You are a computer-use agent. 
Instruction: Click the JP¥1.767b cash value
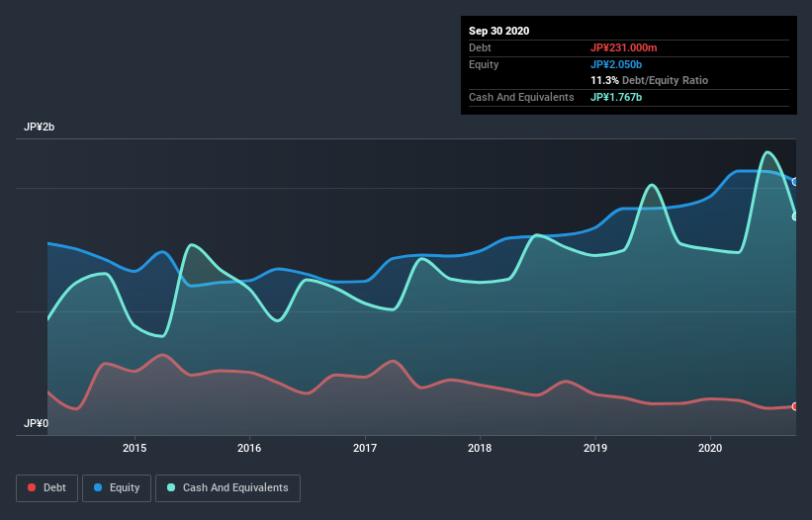click(616, 97)
